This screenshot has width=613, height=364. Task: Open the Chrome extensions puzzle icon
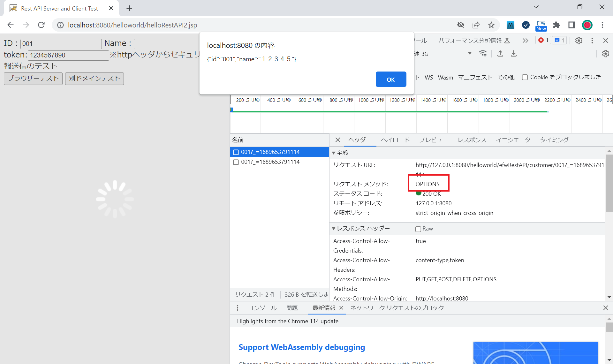(556, 25)
